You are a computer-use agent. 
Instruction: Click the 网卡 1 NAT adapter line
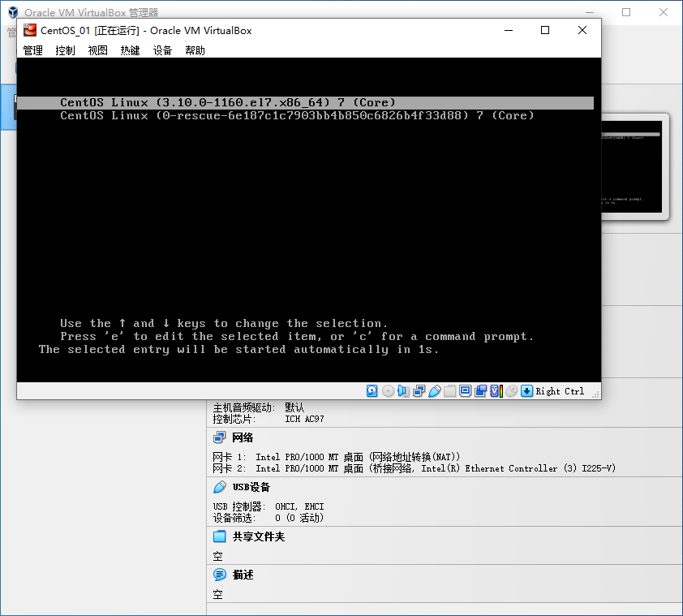pos(337,457)
